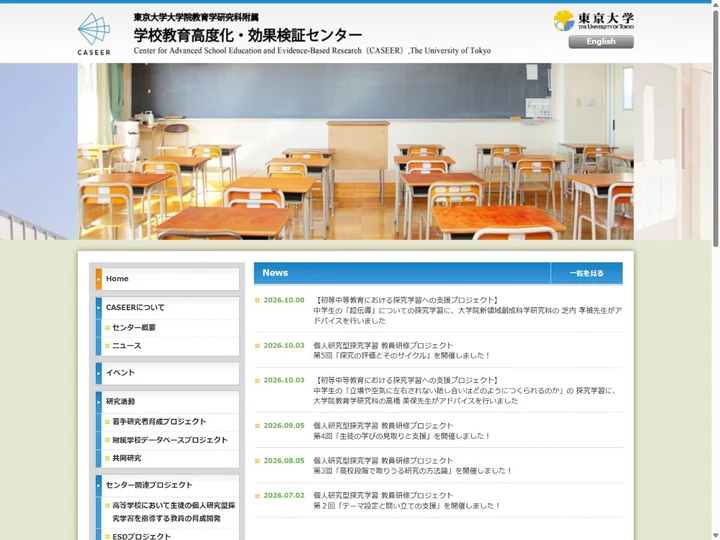Open 共同研究 sidebar link
Viewport: 720px width, 540px height.
[x=126, y=458]
